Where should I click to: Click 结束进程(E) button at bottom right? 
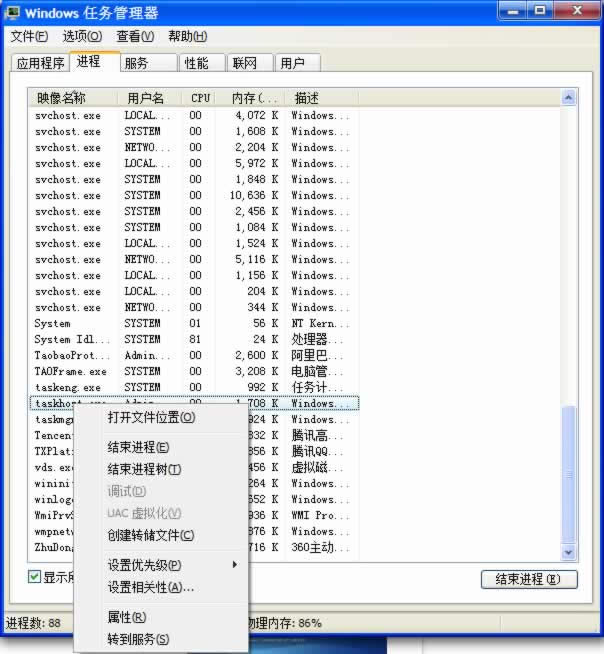[529, 579]
